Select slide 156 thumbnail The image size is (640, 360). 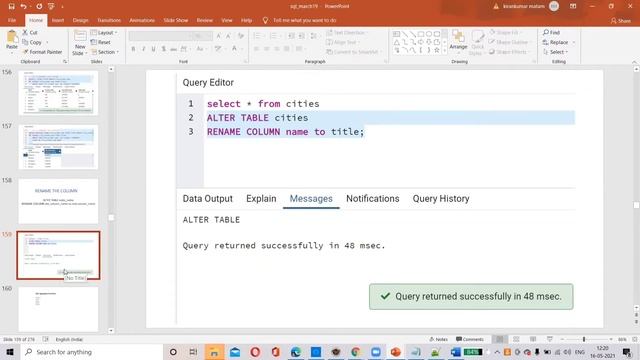[x=58, y=93]
